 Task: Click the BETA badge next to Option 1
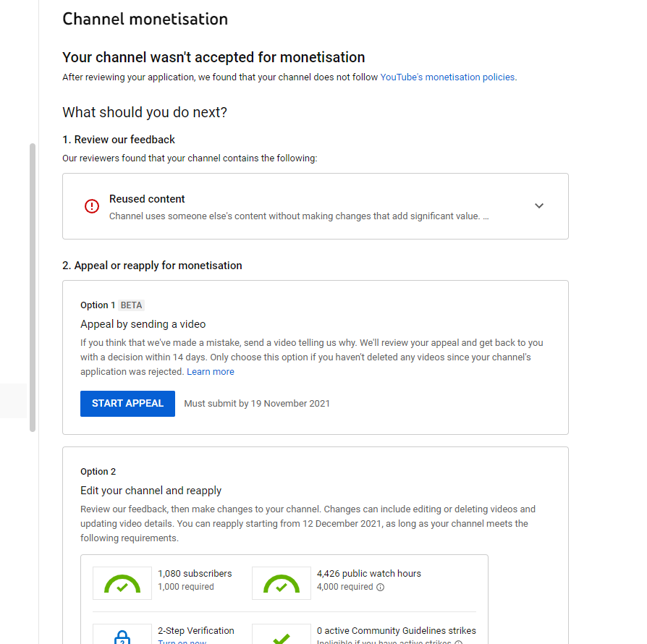[x=132, y=305]
